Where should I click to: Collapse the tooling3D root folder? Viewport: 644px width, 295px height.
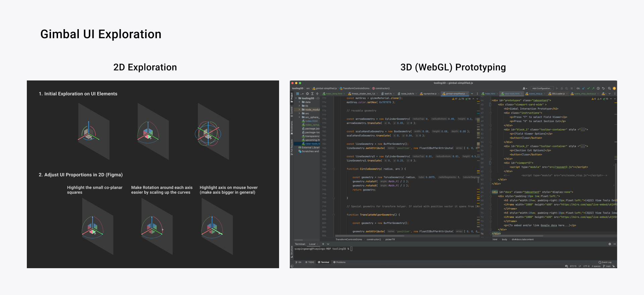[296, 98]
